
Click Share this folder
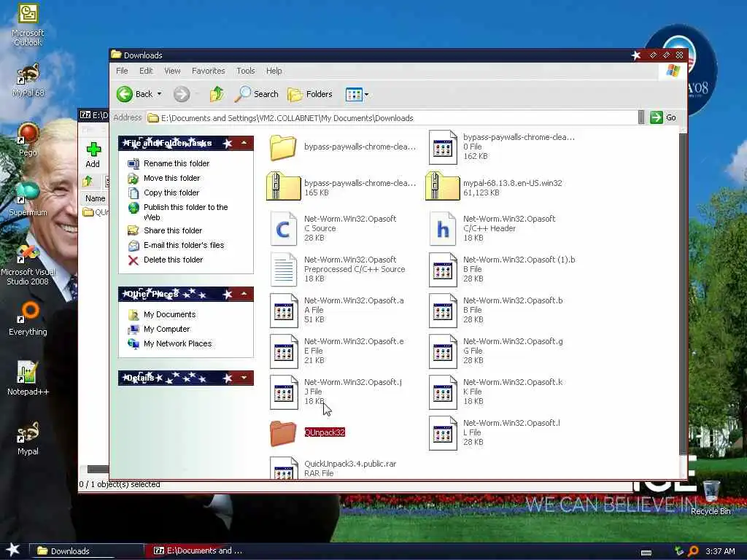point(165,230)
